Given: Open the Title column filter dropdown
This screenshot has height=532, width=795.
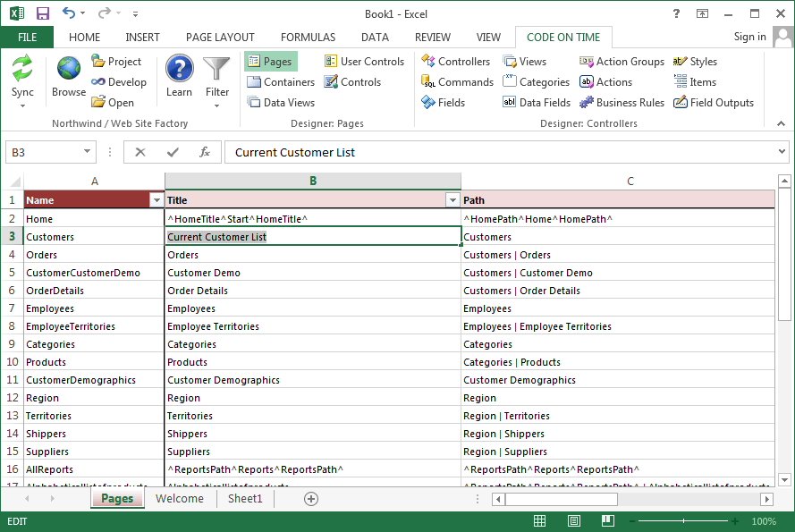Looking at the screenshot, I should [453, 198].
